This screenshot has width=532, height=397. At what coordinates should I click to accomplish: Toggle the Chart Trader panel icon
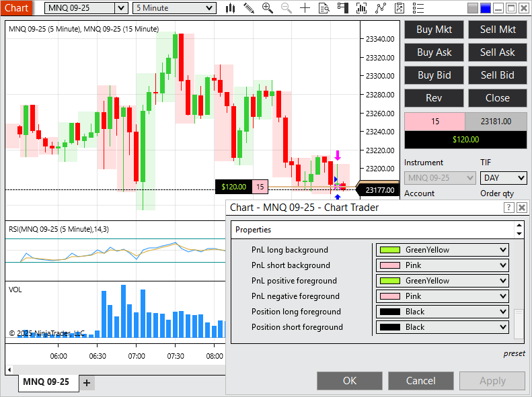[343, 8]
